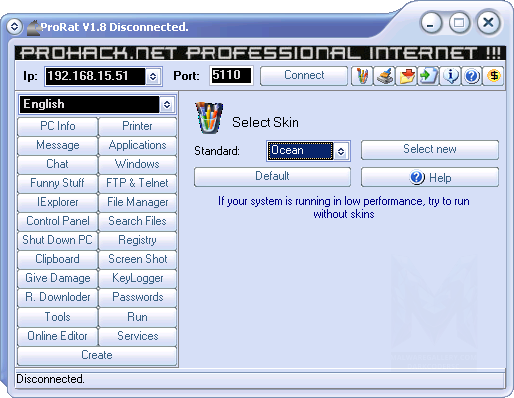Open the Chat section

point(58,164)
